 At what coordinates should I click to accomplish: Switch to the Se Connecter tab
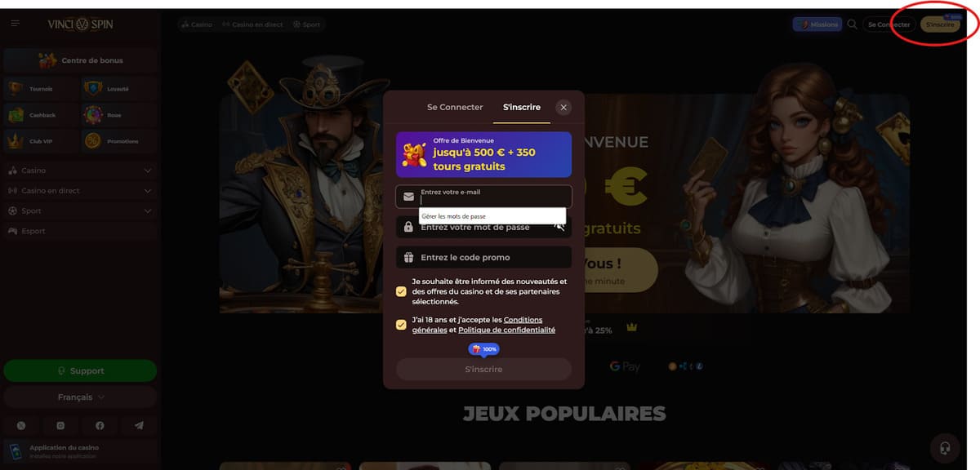pyautogui.click(x=455, y=108)
